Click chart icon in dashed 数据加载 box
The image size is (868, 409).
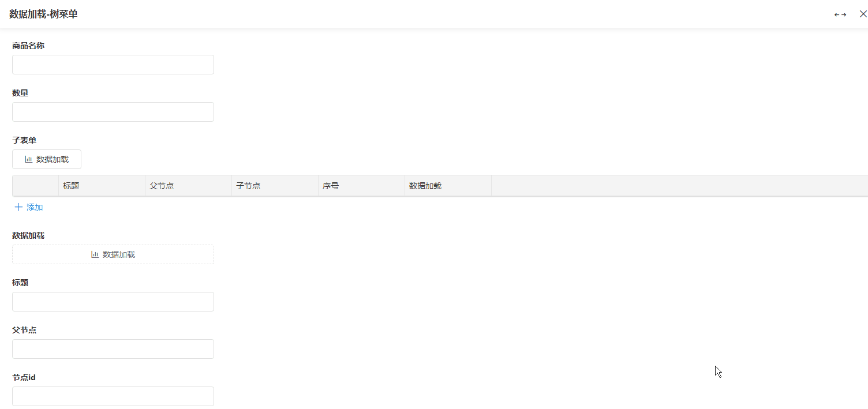tap(95, 254)
